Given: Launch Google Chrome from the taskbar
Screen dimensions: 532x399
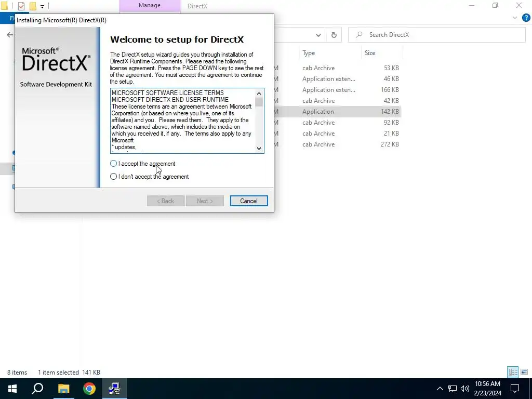Looking at the screenshot, I should point(89,389).
